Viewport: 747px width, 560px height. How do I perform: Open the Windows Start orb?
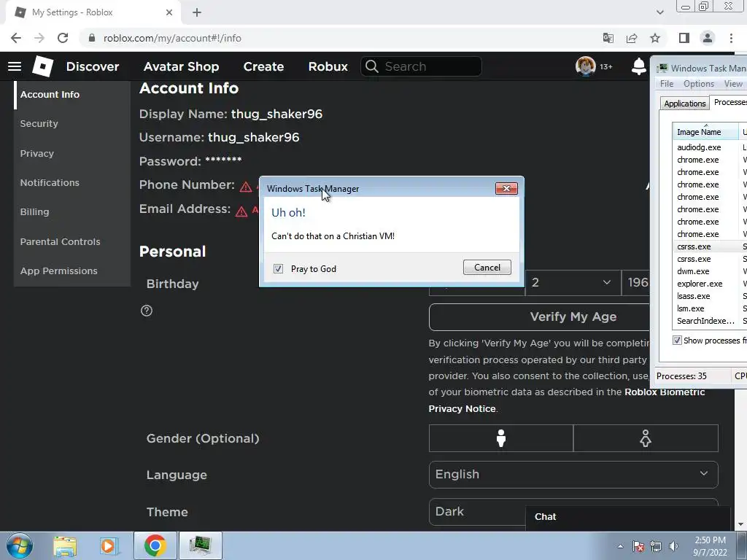tap(20, 545)
